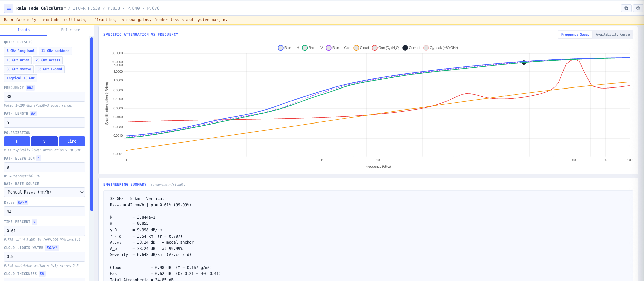Choose H polarization
Image resolution: width=644 pixels, height=281 pixels.
coord(17,141)
